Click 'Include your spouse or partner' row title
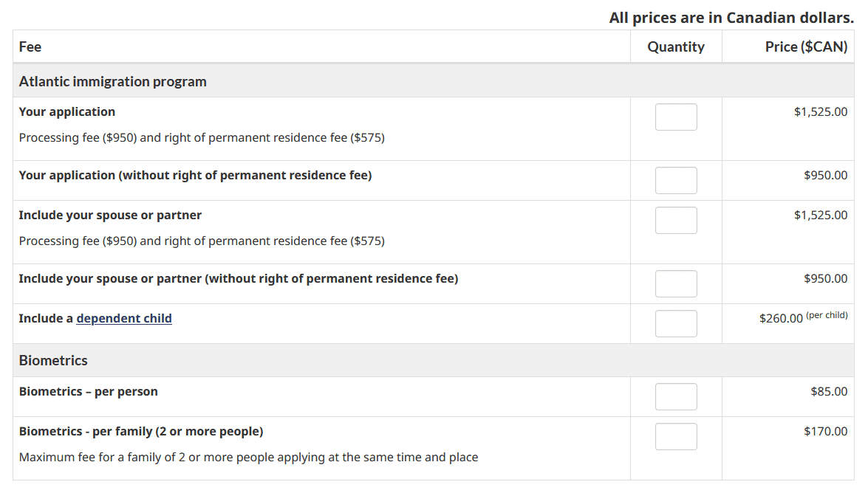Viewport: 868px width, 493px height. 110,216
